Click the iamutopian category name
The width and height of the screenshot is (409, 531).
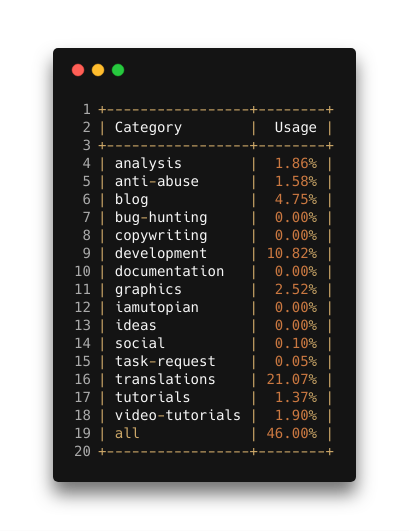pyautogui.click(x=157, y=308)
